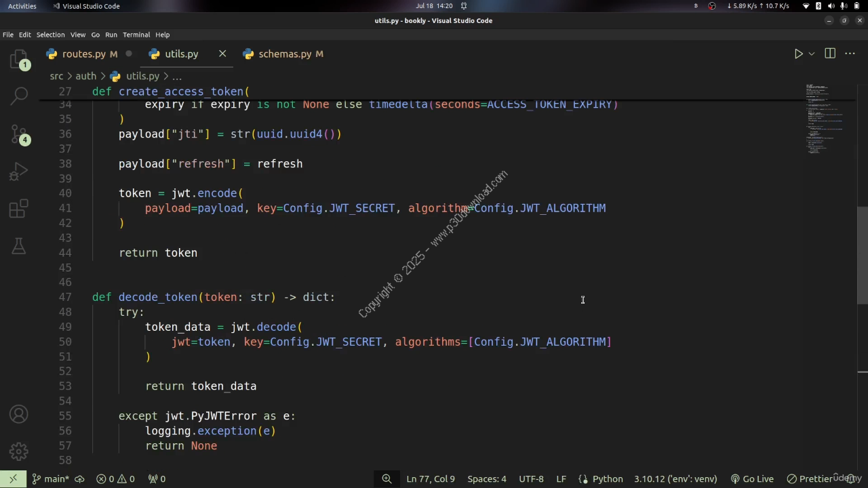Open the Explorer view in activity bar

[x=19, y=60]
